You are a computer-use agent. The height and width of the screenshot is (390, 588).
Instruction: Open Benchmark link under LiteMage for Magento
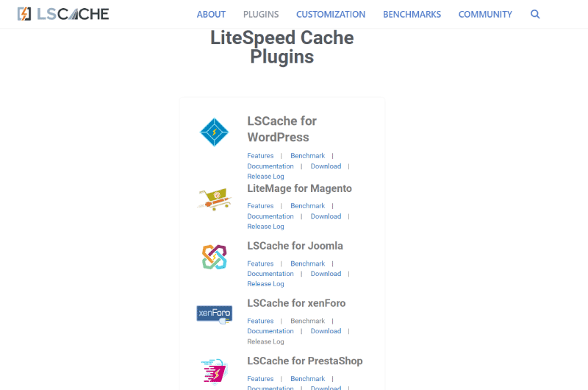(307, 206)
